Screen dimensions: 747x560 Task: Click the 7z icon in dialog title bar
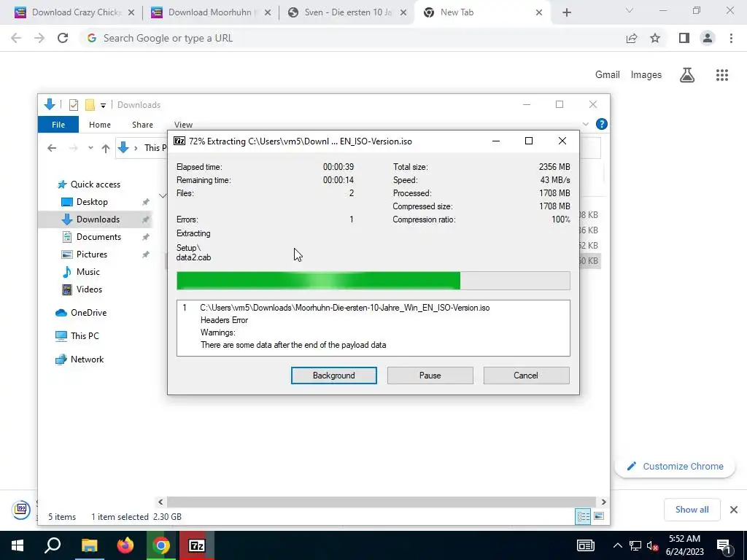[179, 141]
